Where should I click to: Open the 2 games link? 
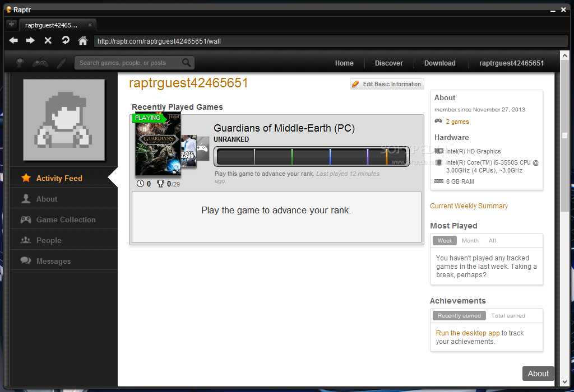pos(457,122)
